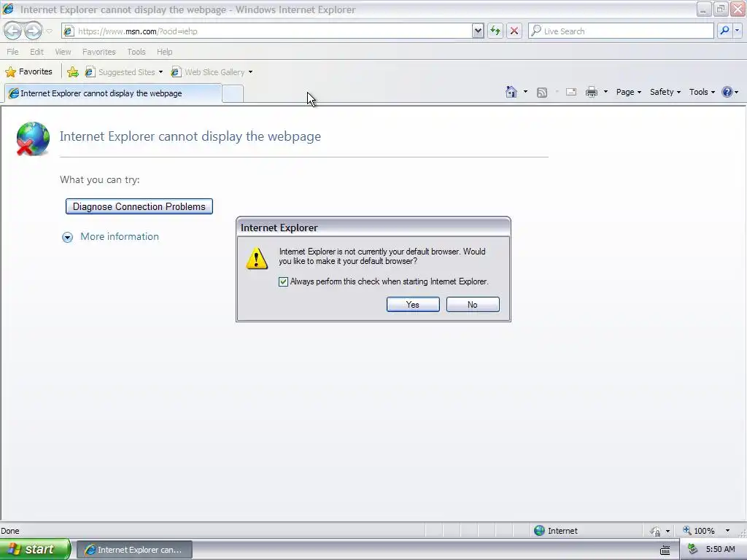Click the Back navigation arrow
747x560 pixels.
tap(13, 31)
